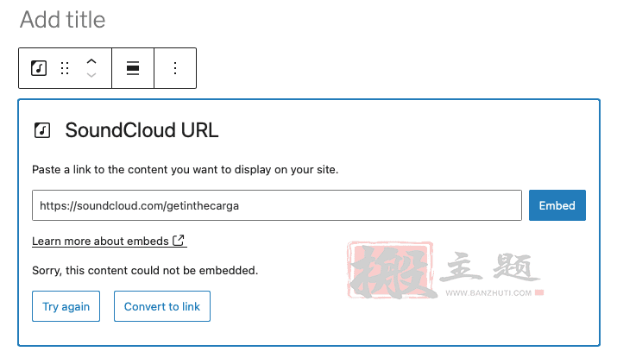Click the SoundCloud URL heading music icon
617x364 pixels.
click(42, 130)
